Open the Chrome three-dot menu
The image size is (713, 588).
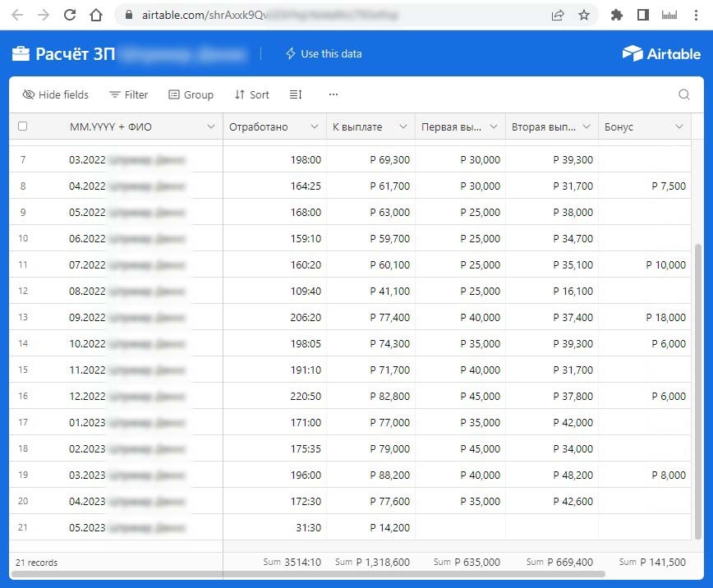696,14
